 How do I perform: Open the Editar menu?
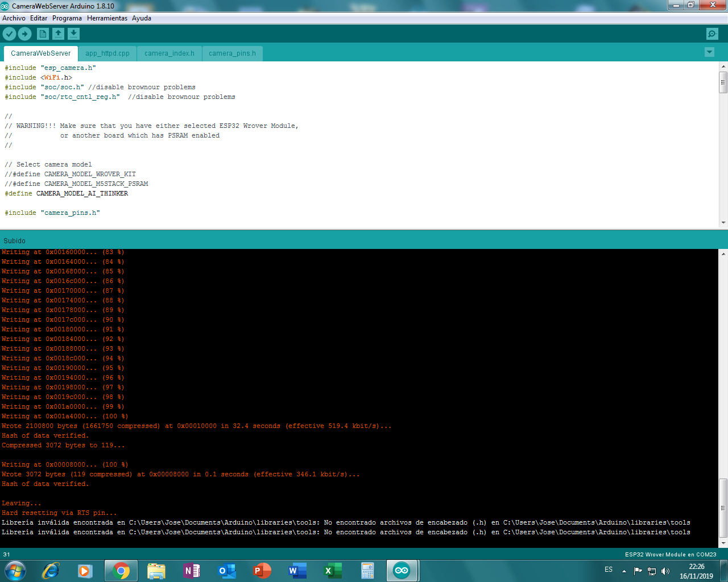(x=39, y=18)
